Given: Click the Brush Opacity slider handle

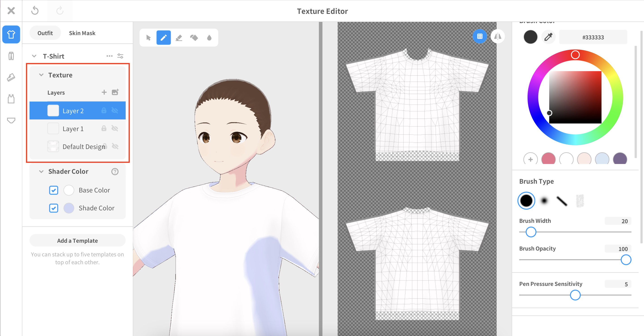Looking at the screenshot, I should (626, 260).
